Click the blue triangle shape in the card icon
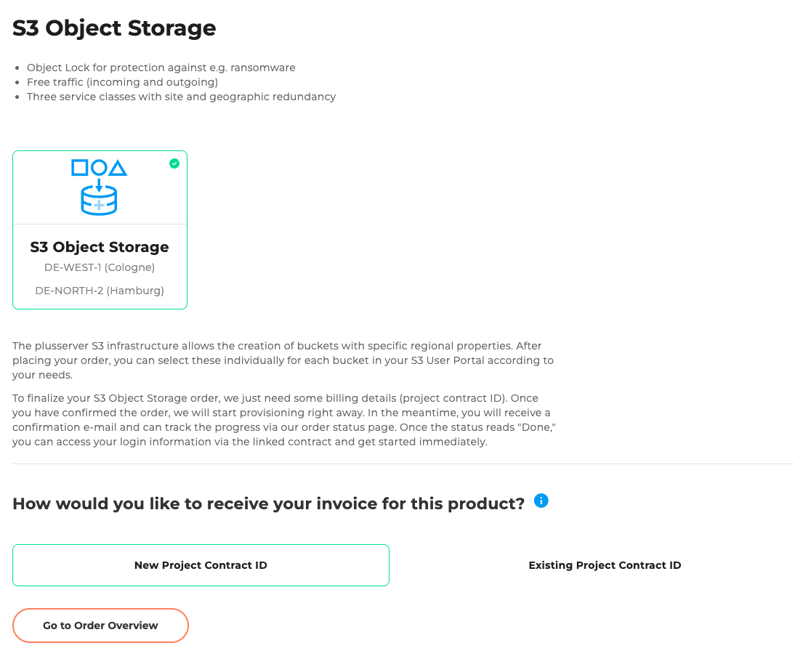This screenshot has height=672, width=811. coord(118,168)
